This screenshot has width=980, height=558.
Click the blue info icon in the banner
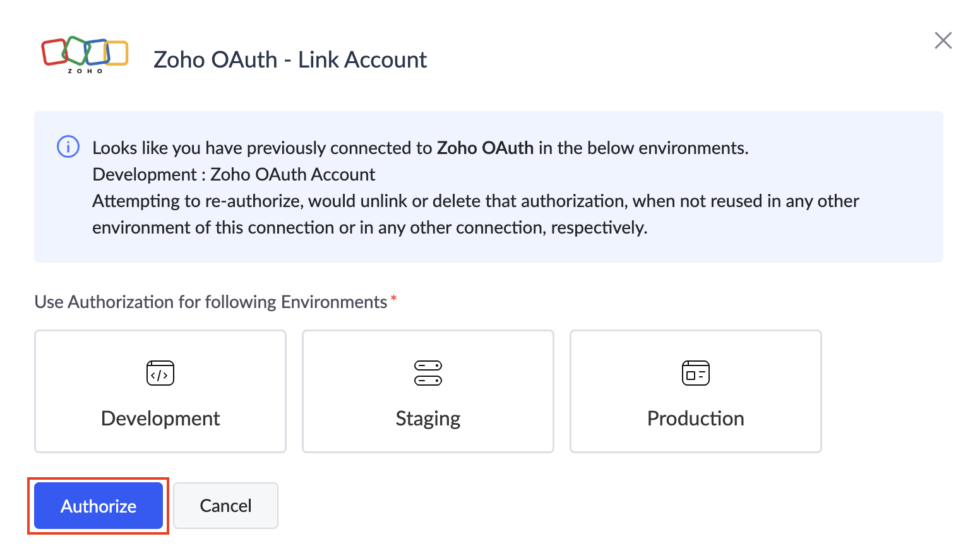pos(68,146)
